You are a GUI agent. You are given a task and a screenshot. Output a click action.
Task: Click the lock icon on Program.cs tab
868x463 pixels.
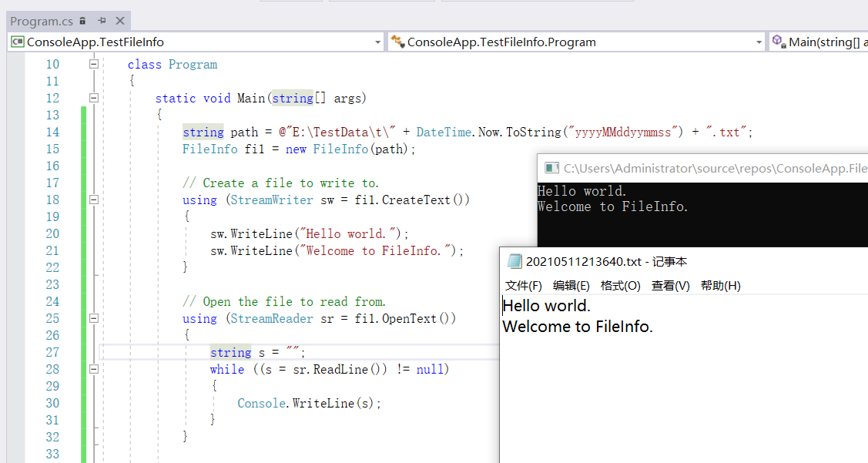[82, 21]
